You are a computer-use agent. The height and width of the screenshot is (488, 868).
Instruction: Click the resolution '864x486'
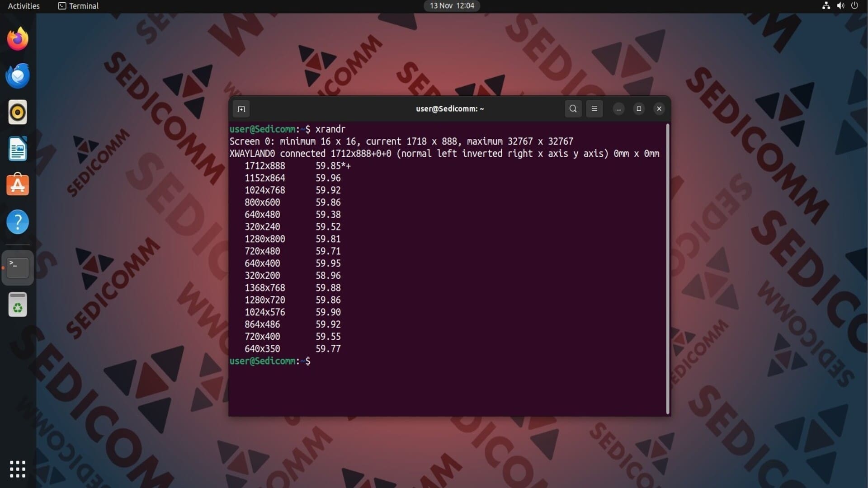click(262, 324)
